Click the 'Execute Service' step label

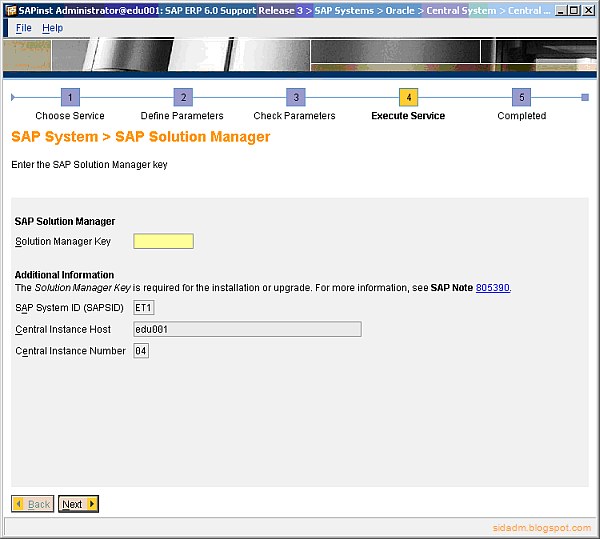tap(408, 116)
